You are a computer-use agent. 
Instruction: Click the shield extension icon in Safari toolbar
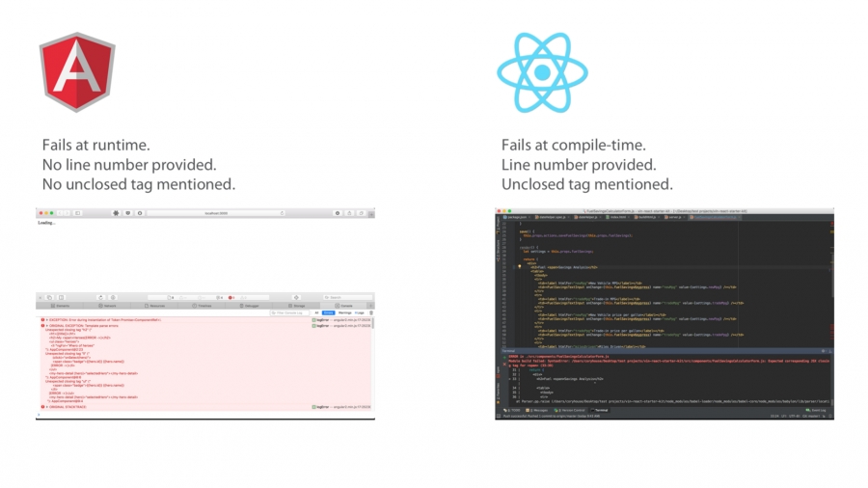128,213
